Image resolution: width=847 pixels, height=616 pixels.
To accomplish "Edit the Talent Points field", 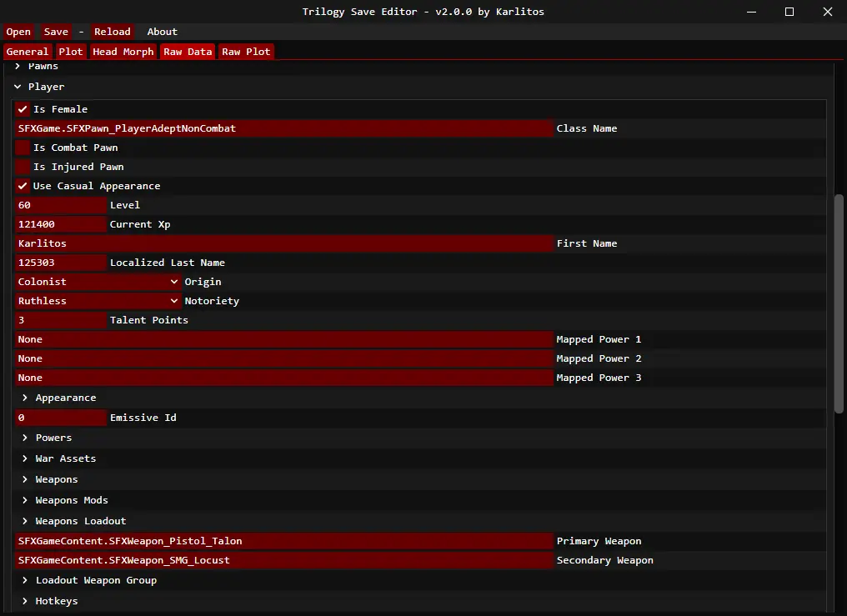I will tap(61, 320).
